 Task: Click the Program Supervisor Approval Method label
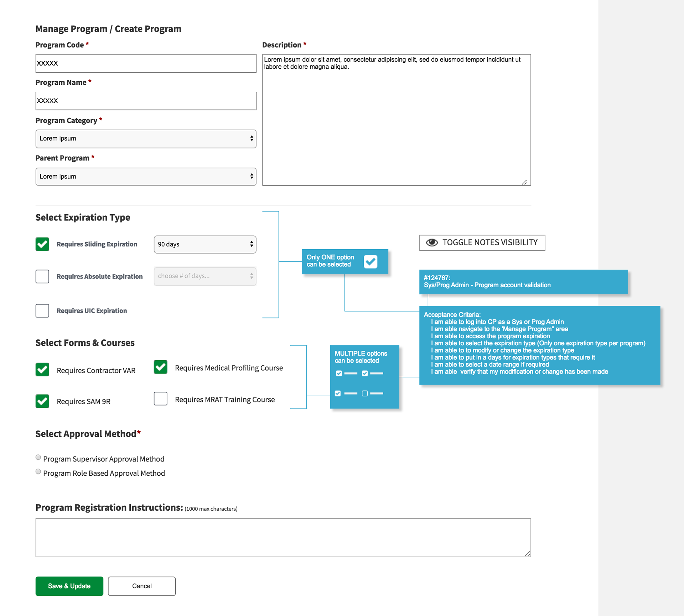[x=104, y=459]
